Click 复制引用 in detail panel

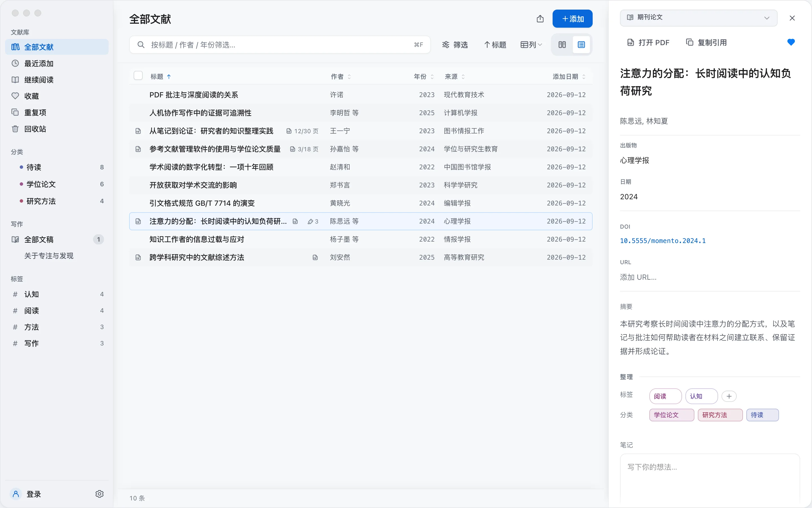(706, 43)
